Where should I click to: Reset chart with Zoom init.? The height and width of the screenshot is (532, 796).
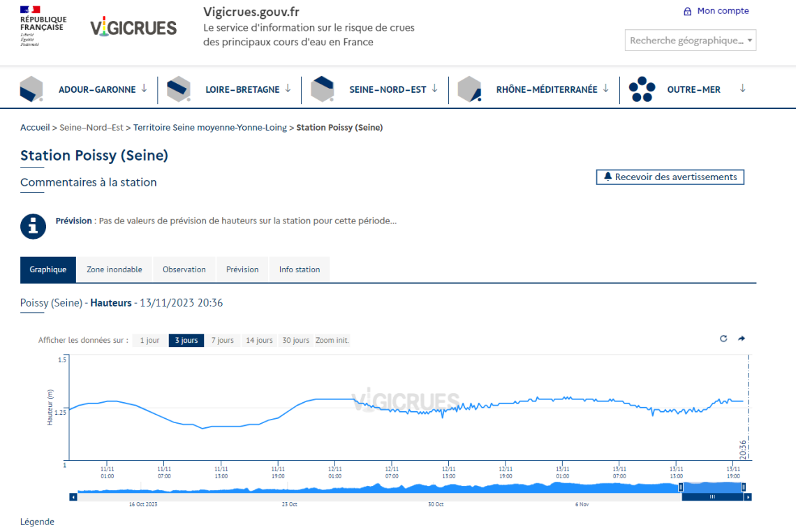click(x=332, y=340)
